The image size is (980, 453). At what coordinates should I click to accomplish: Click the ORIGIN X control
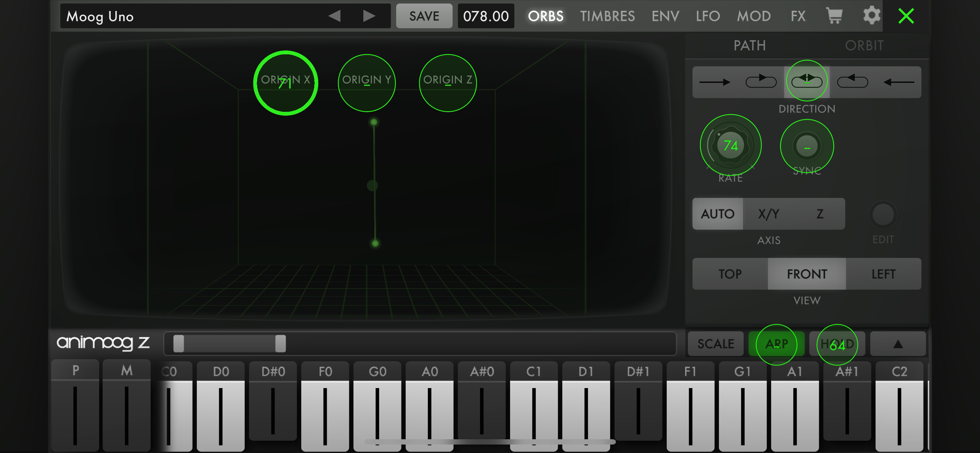[285, 83]
